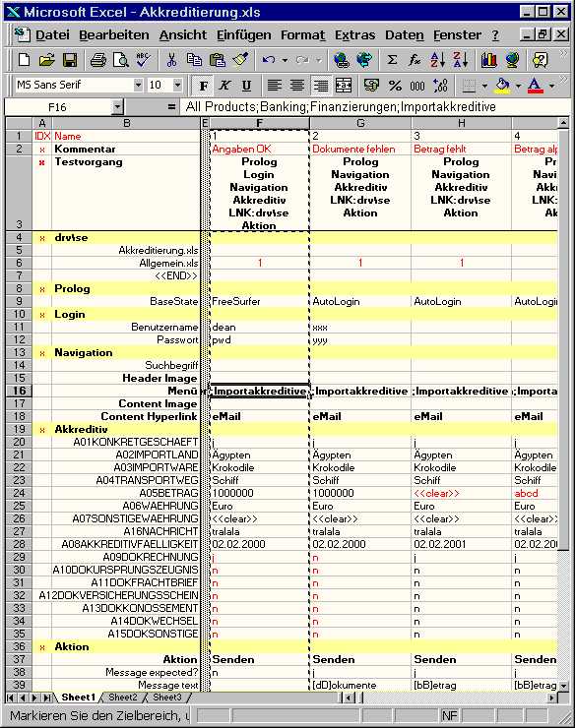
Task: Click the formula bar equals sign
Action: [171, 107]
